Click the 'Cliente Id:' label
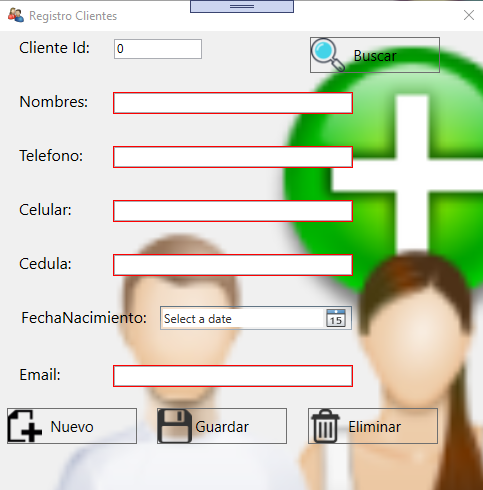This screenshot has width=483, height=490. (x=54, y=48)
